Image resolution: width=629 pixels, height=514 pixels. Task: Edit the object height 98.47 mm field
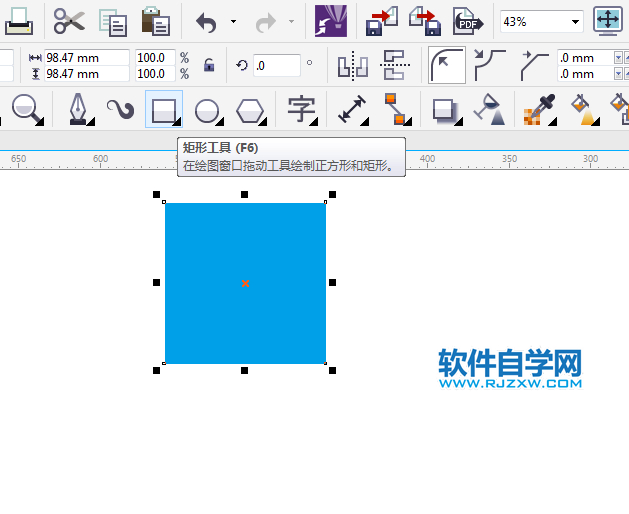click(87, 74)
